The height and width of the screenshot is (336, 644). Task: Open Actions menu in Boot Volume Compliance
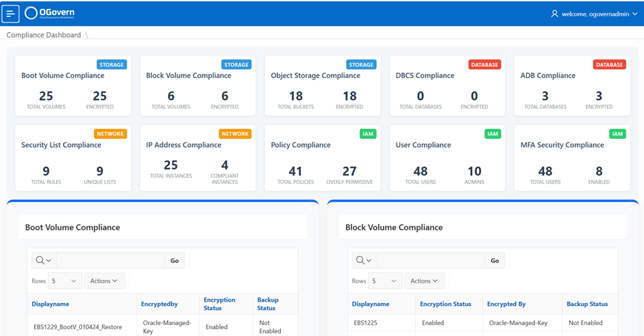(104, 281)
